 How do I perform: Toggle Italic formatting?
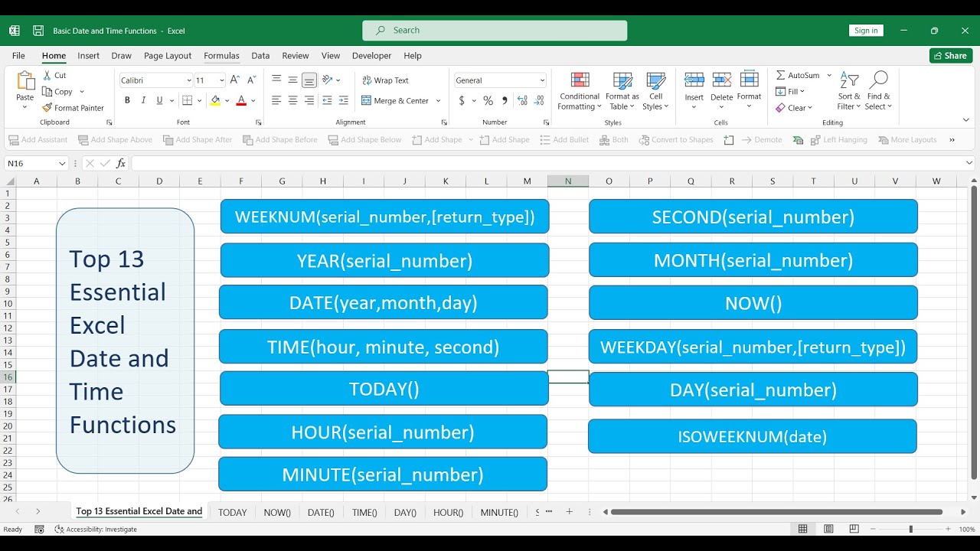(x=143, y=100)
